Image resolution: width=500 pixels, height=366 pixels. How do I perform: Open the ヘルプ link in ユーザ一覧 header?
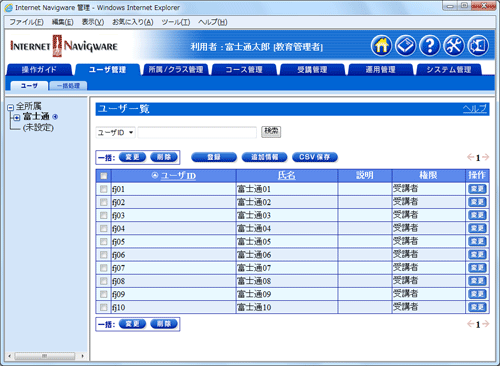click(x=475, y=109)
